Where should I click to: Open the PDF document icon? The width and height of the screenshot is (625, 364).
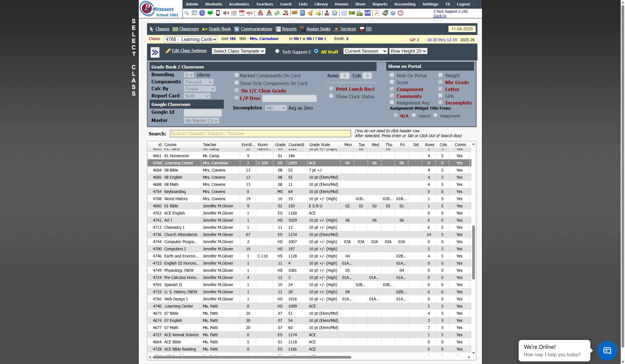click(x=377, y=13)
